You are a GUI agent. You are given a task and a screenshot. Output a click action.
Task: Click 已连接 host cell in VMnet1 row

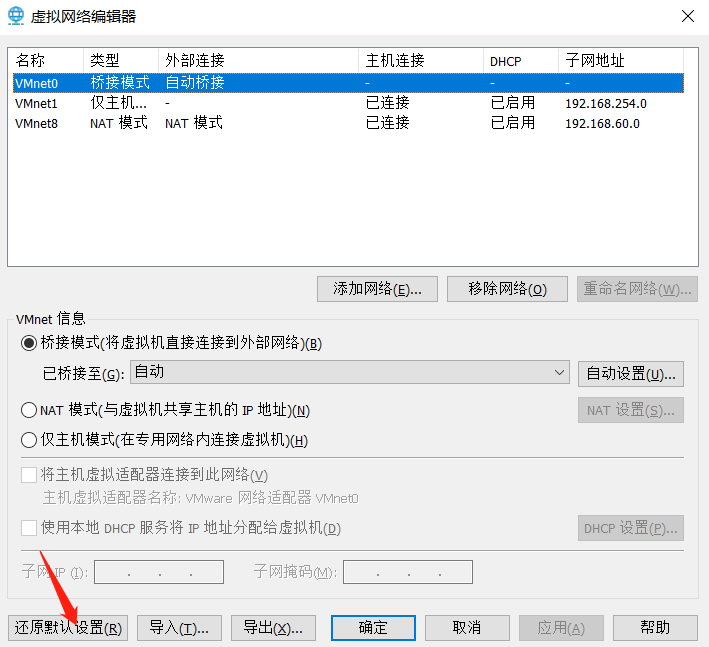tap(388, 103)
